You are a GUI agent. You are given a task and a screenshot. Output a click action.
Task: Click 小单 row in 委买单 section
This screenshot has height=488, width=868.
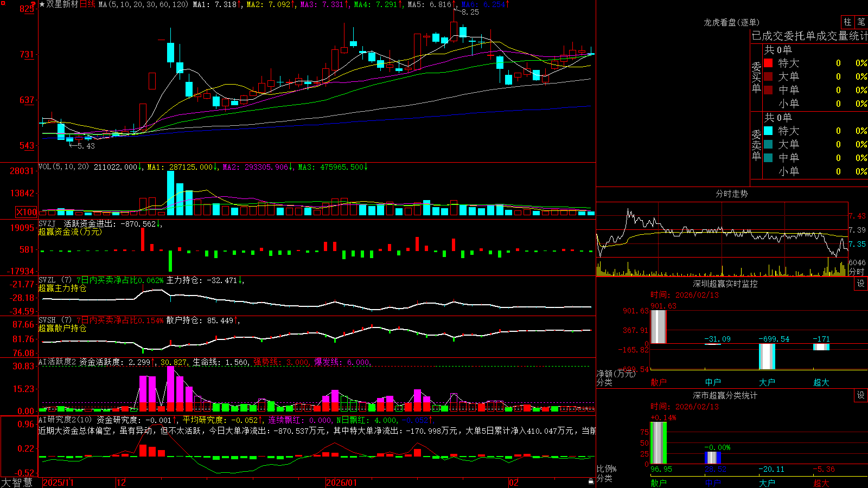[815, 104]
